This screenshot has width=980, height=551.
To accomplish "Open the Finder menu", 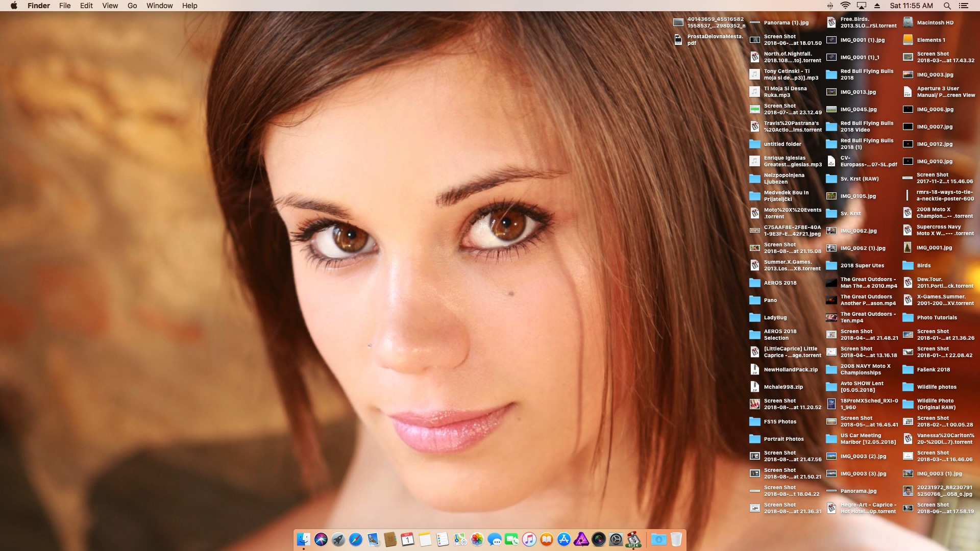I will pyautogui.click(x=39, y=6).
